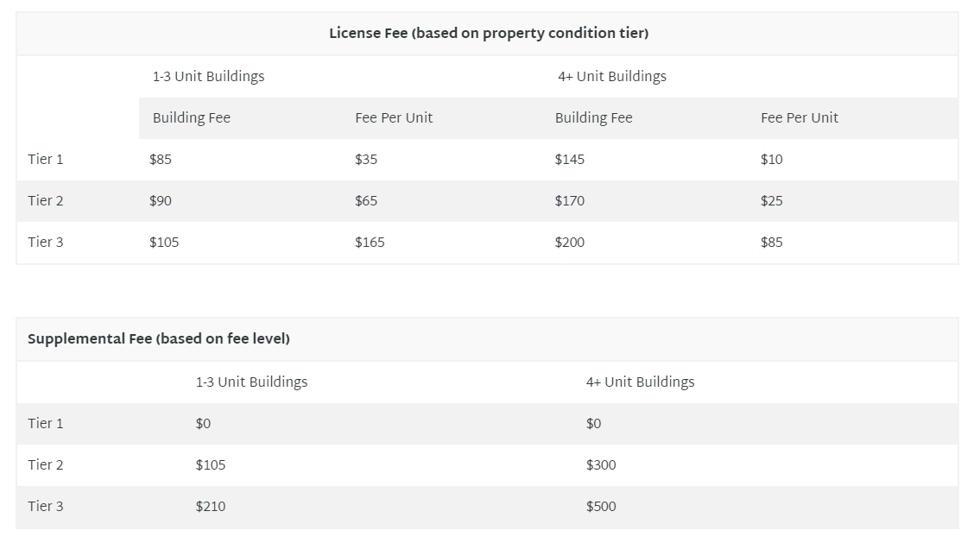This screenshot has height=543, width=980.
Task: Select 4+ Unit Buildings header in Supplemental Fee table
Action: (641, 382)
